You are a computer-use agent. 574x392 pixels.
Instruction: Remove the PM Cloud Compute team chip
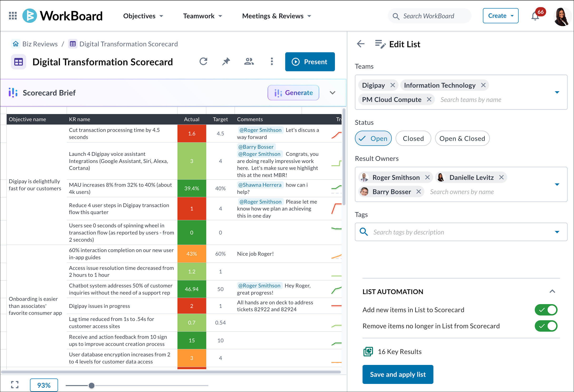click(429, 99)
